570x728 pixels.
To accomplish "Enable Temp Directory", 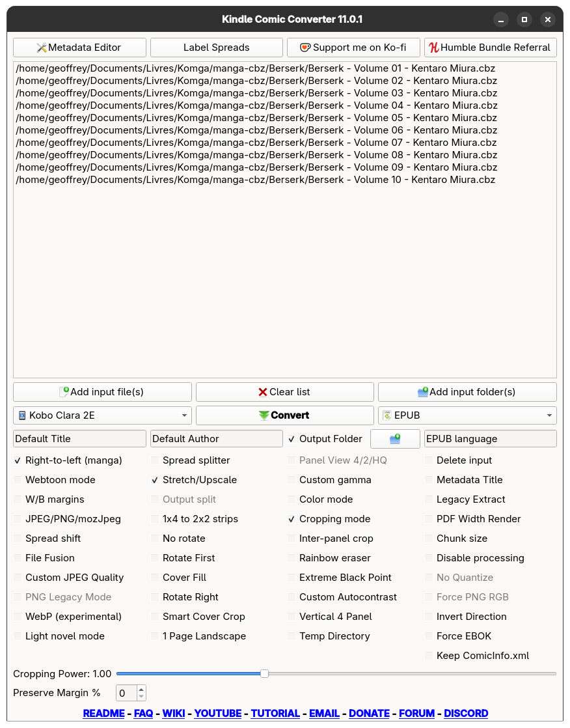I will (292, 636).
